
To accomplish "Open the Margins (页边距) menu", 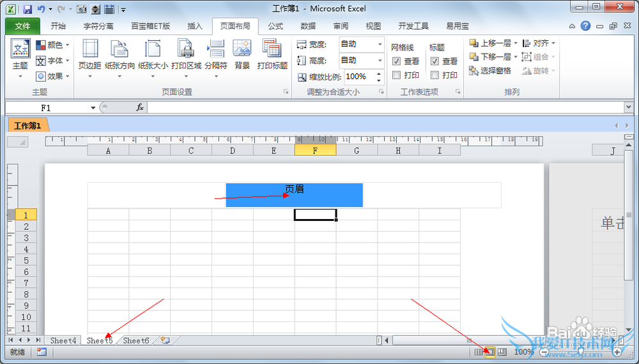I will tap(89, 59).
